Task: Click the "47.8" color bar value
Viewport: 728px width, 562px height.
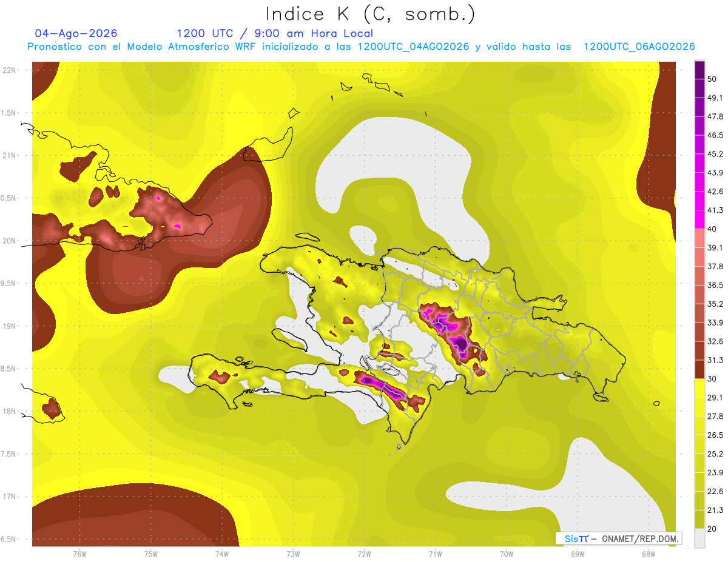Action: pos(715,116)
